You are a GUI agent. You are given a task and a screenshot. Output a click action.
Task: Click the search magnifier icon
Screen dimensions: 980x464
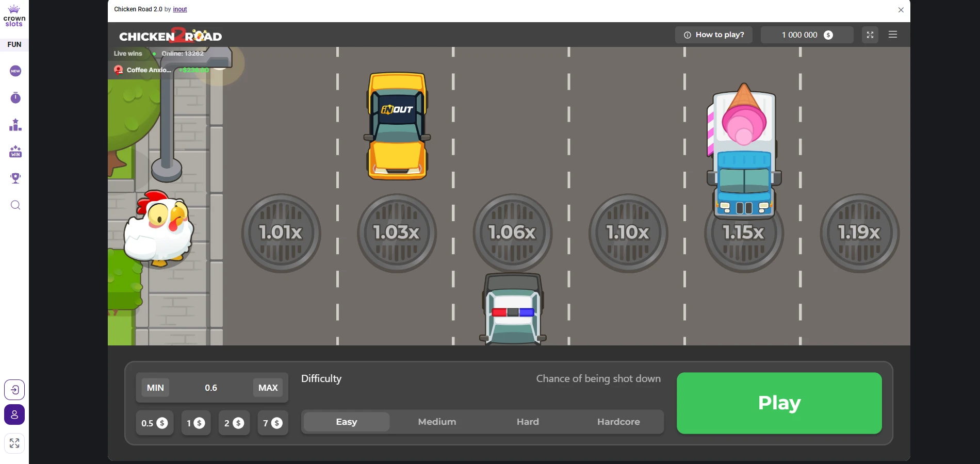coord(15,205)
